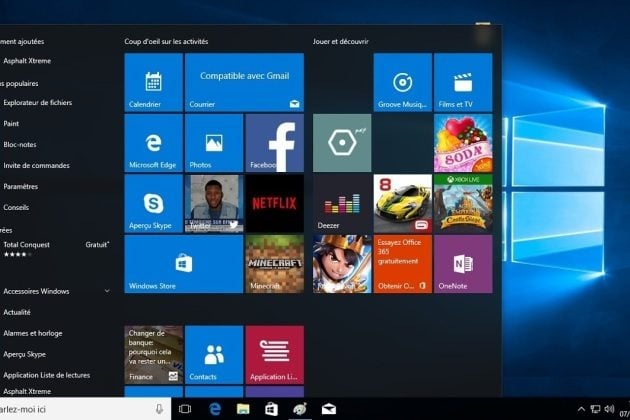Image resolution: width=630 pixels, height=420 pixels.
Task: Open Paramètres from the list
Action: [x=21, y=186]
